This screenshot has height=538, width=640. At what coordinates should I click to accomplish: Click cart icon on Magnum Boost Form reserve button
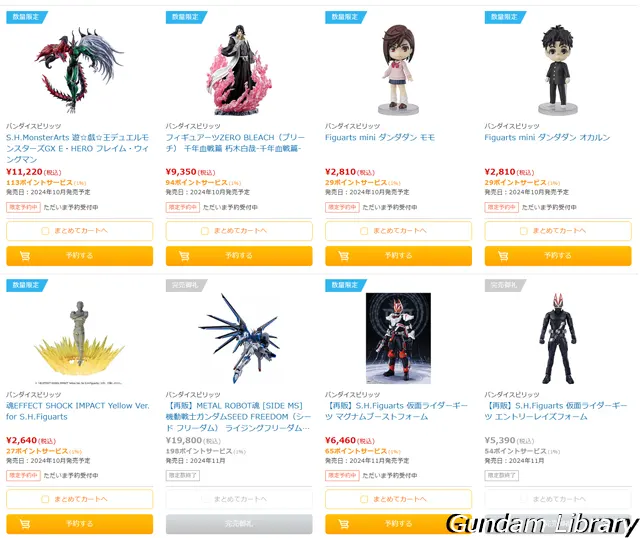(x=344, y=524)
